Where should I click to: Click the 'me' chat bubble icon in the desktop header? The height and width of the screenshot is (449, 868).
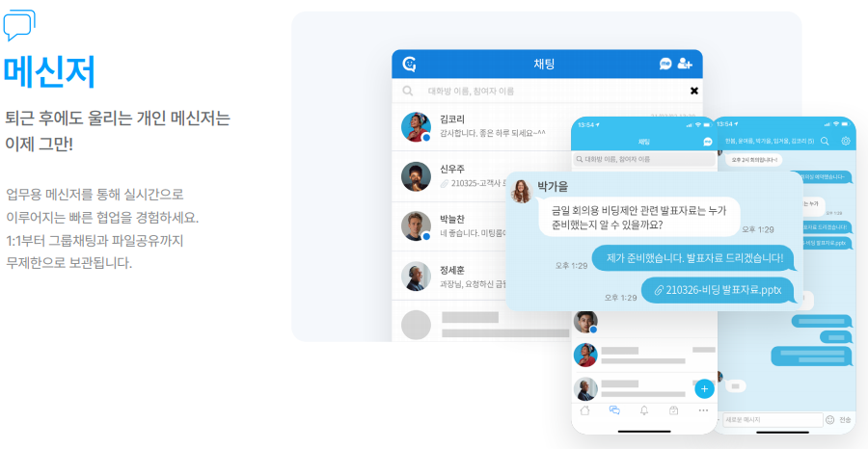tap(665, 64)
